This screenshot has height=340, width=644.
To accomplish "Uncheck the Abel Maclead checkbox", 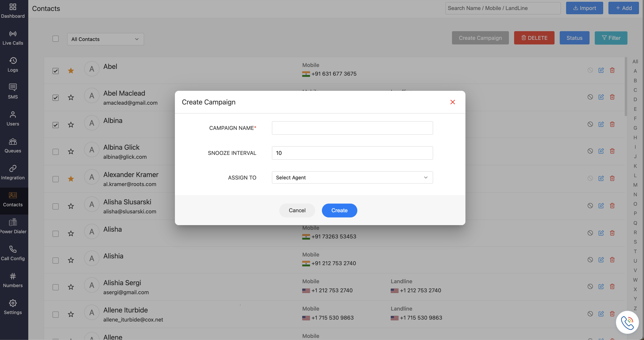I will pyautogui.click(x=55, y=98).
